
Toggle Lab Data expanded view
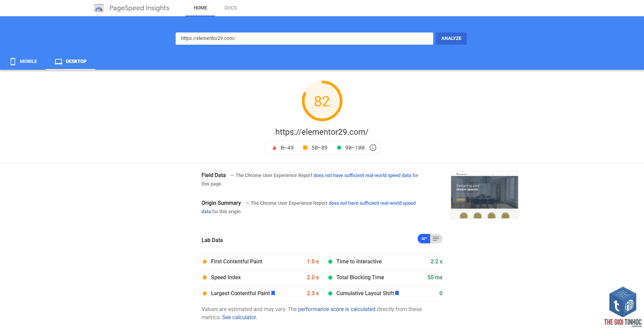tap(436, 239)
